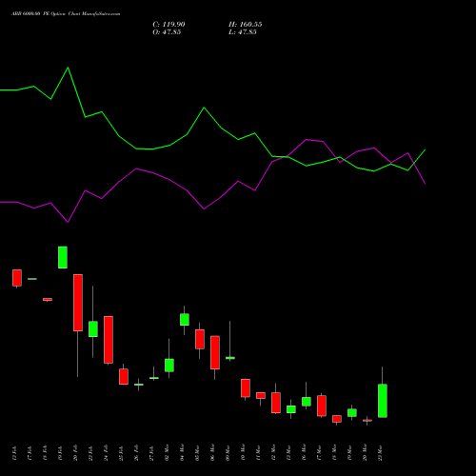Click the chart title text at top left
476x476 pixels.
tap(66, 14)
